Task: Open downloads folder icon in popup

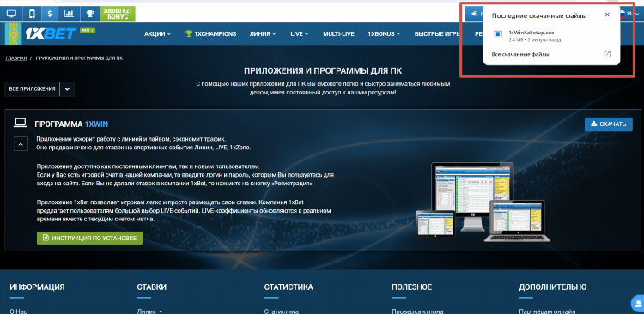Action: point(607,54)
